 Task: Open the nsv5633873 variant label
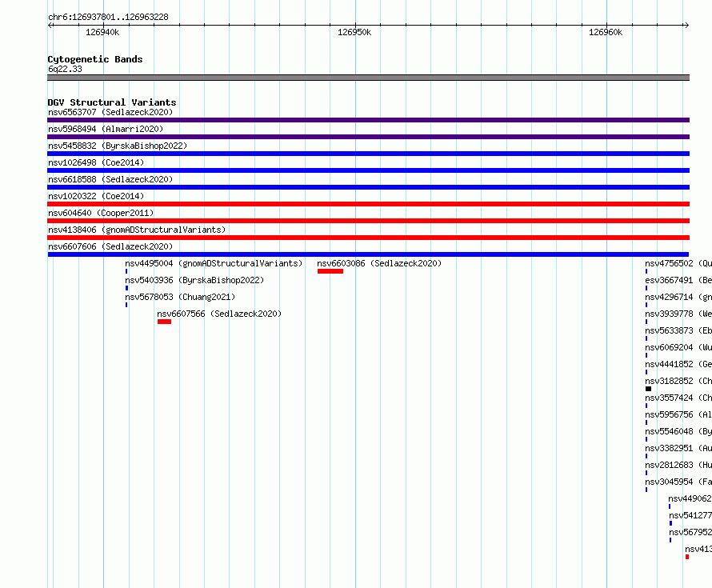pos(678,330)
